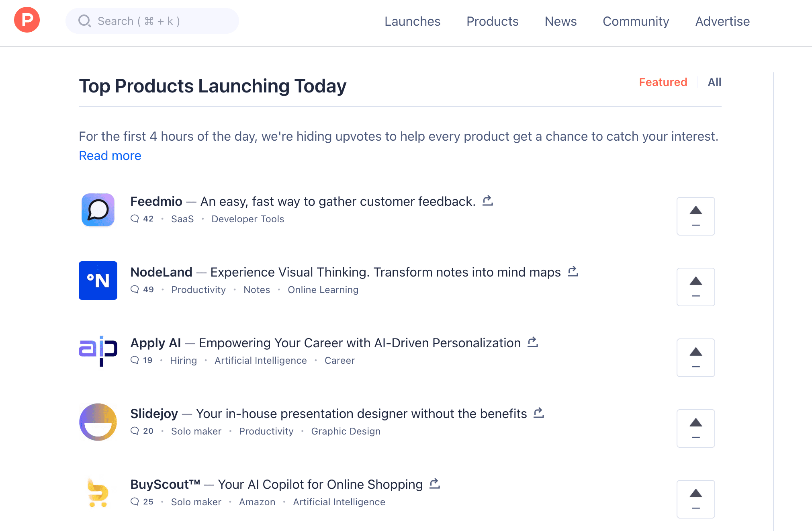Open Feedmio comments via the bubble icon
812x531 pixels.
(135, 219)
